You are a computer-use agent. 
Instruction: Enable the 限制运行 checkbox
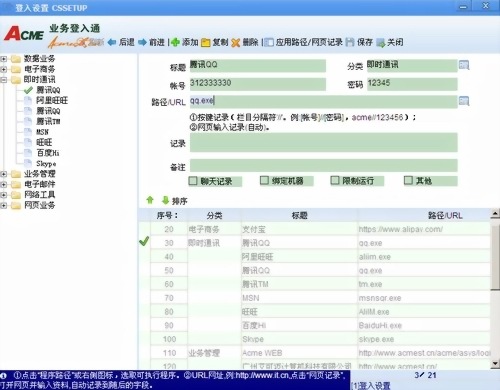[335, 181]
